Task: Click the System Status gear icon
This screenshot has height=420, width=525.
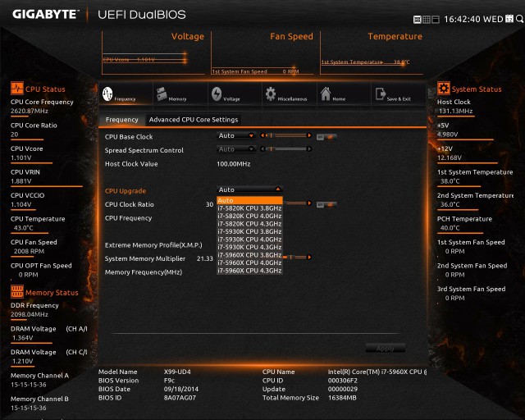Action: click(444, 89)
